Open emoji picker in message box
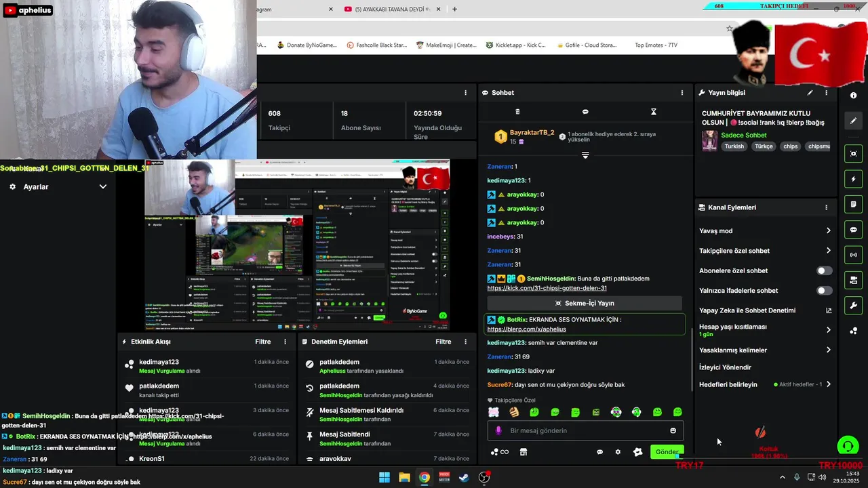Screen dimensions: 868x488 pyautogui.click(x=673, y=430)
